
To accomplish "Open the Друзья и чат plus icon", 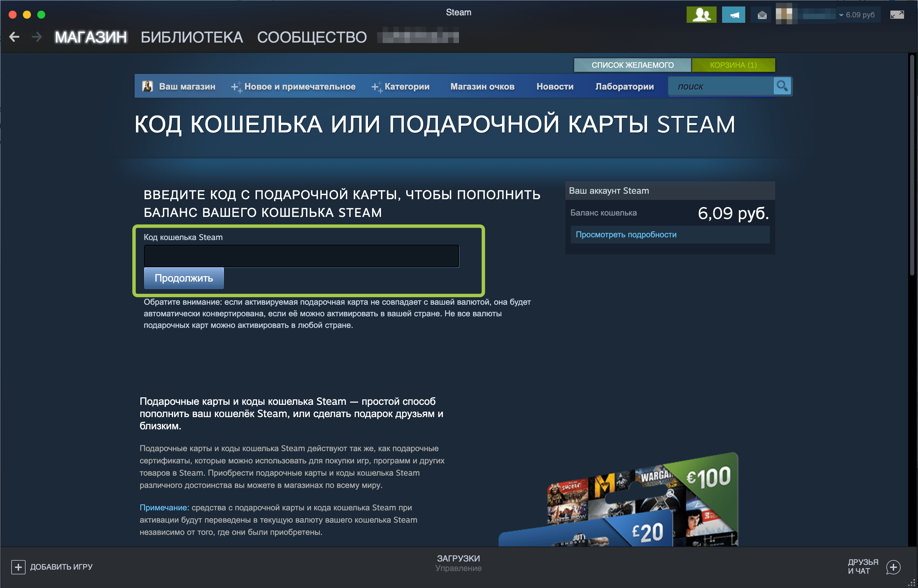I will tap(893, 567).
